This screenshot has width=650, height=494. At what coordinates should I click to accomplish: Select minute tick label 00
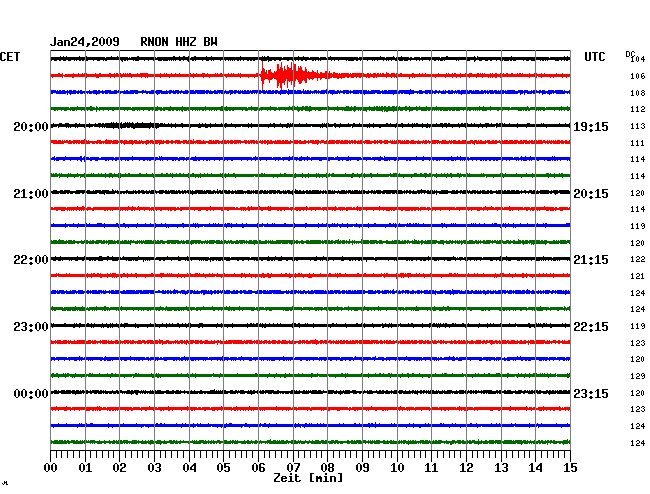(x=51, y=467)
